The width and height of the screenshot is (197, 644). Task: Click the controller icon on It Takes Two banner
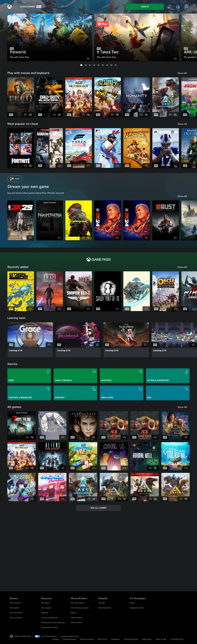tap(175, 58)
